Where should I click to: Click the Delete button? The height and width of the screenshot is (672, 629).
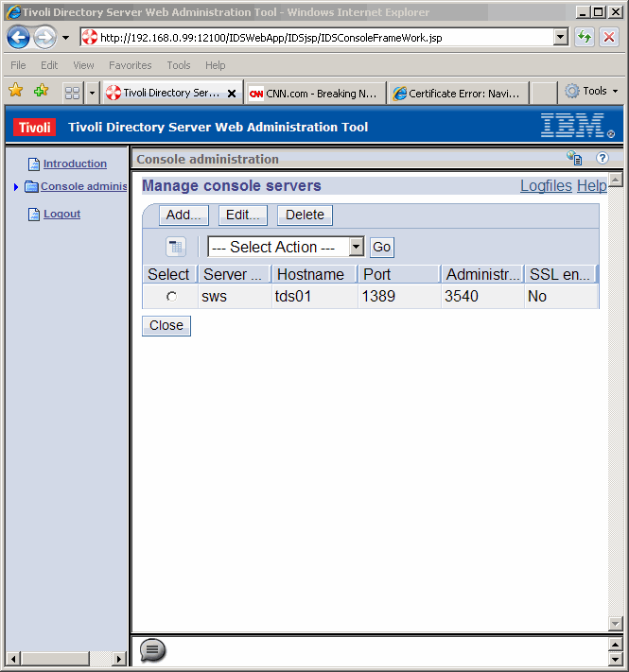point(305,215)
